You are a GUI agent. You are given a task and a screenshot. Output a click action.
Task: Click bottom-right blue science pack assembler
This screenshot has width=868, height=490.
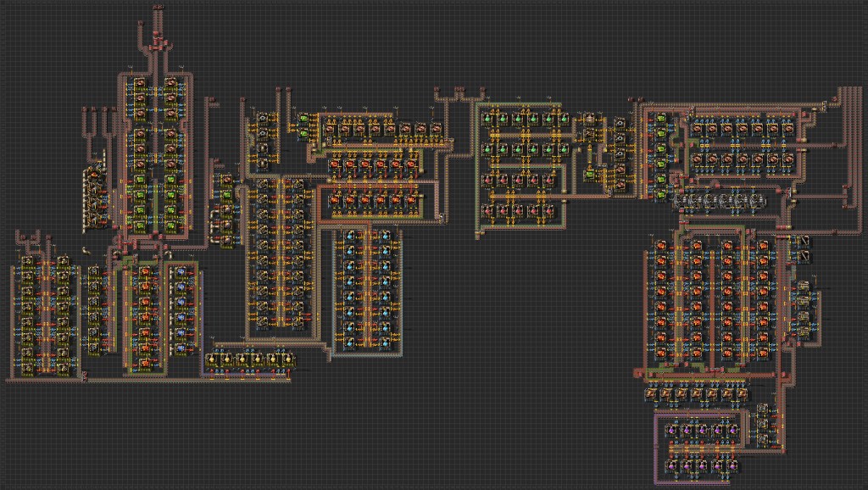coord(385,343)
